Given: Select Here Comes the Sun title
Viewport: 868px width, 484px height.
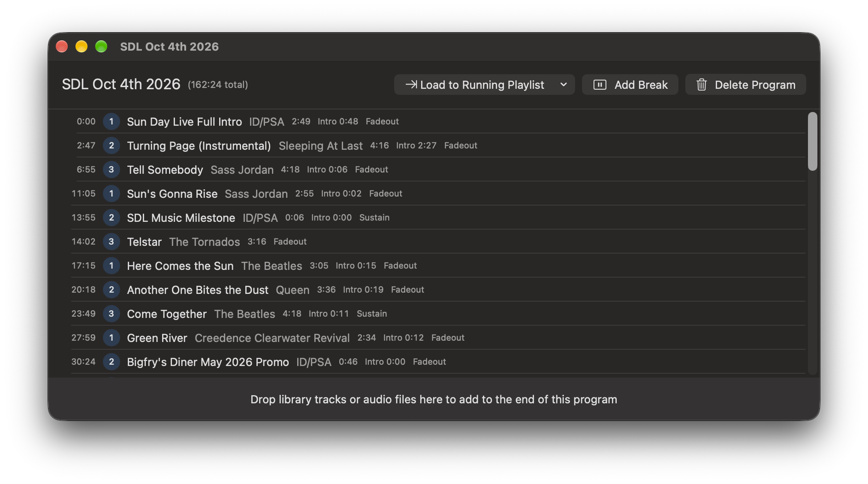Looking at the screenshot, I should point(180,266).
